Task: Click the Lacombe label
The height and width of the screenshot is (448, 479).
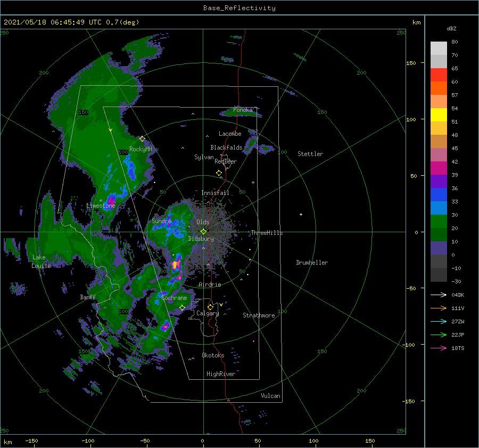Action: point(230,134)
